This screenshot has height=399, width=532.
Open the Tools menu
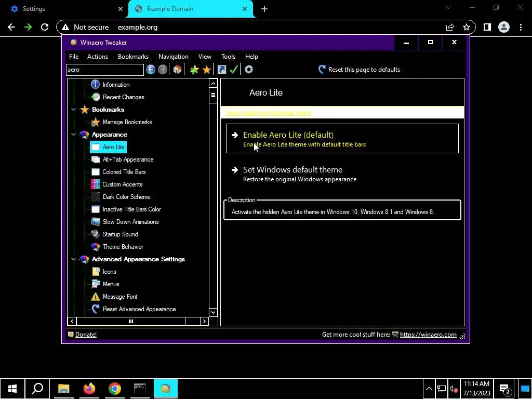click(229, 57)
